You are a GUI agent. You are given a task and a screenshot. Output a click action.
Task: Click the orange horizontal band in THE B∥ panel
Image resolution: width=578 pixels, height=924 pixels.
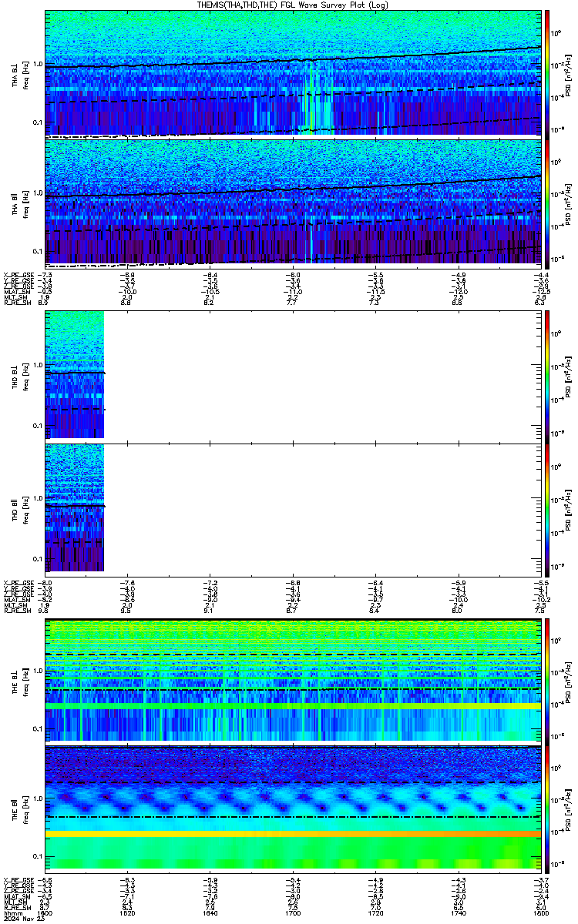coord(293,835)
